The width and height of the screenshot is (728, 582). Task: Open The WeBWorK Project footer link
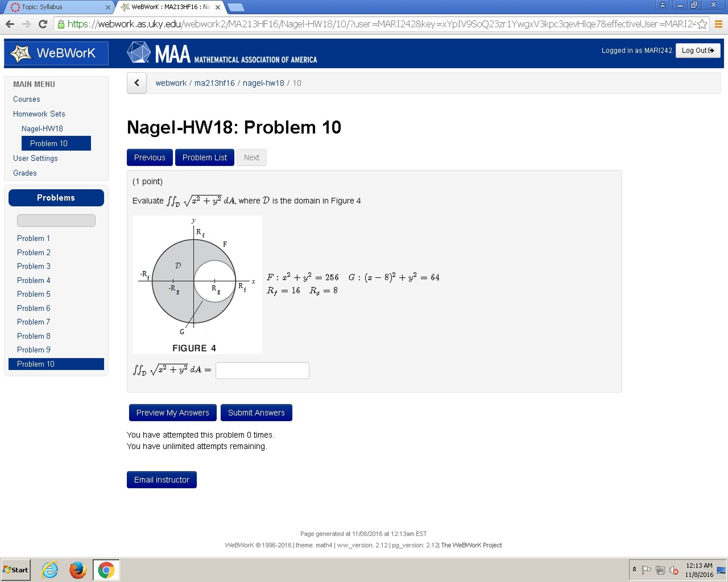click(x=471, y=545)
